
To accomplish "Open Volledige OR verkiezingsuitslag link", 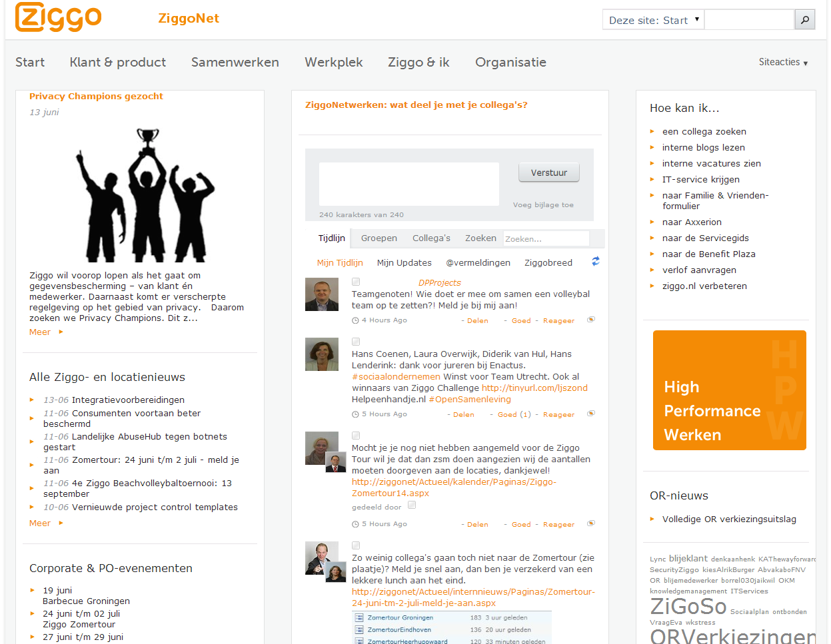I will (x=729, y=519).
